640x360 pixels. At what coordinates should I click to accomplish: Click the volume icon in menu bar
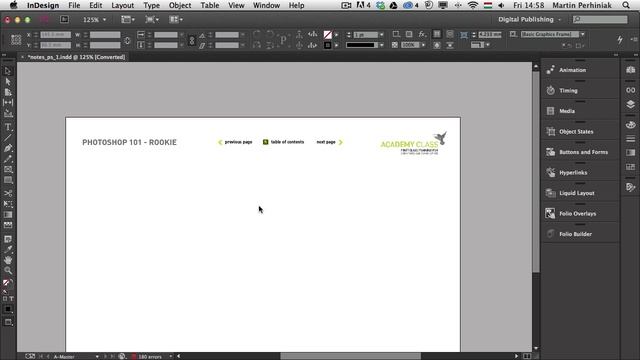point(501,5)
